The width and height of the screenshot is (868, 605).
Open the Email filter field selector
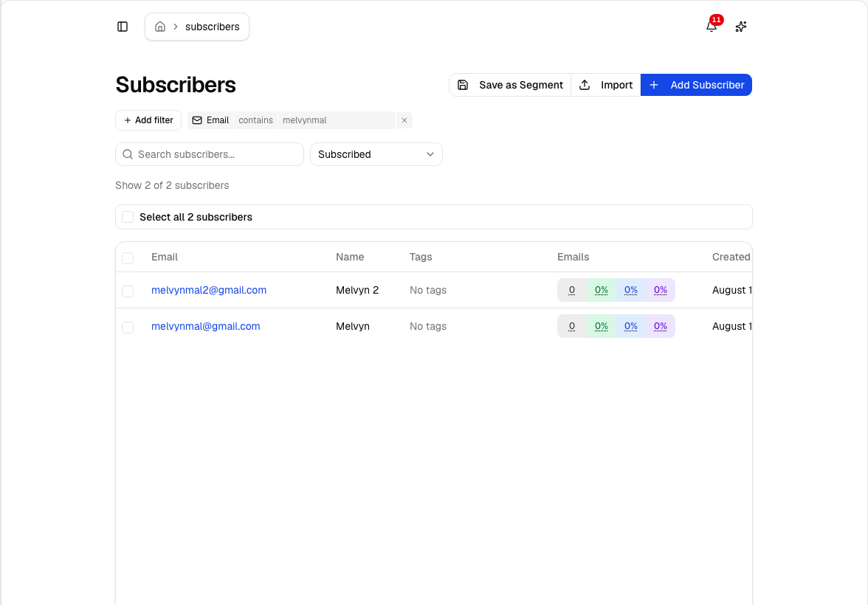[210, 120]
